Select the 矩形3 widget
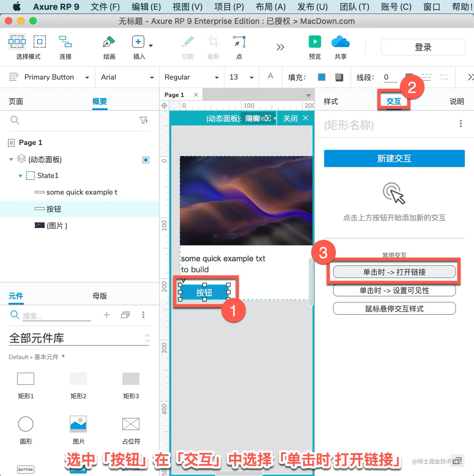Screen dimensions: 474x476 pos(131,385)
